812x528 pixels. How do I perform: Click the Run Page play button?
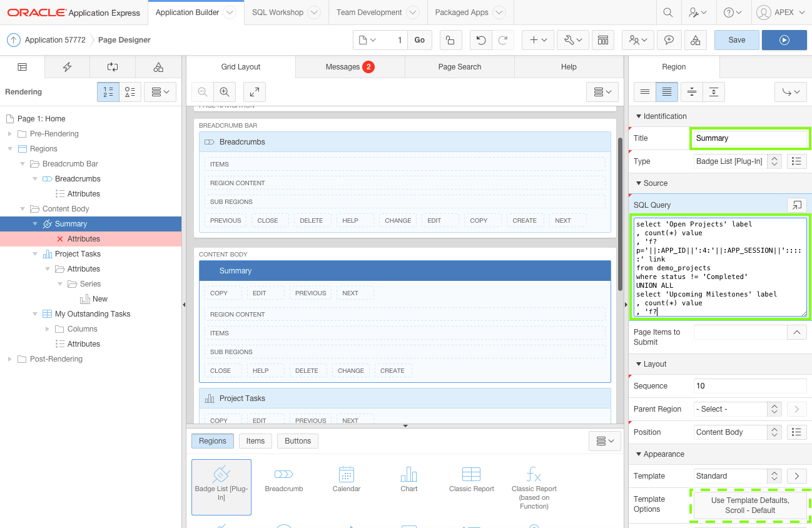click(784, 40)
